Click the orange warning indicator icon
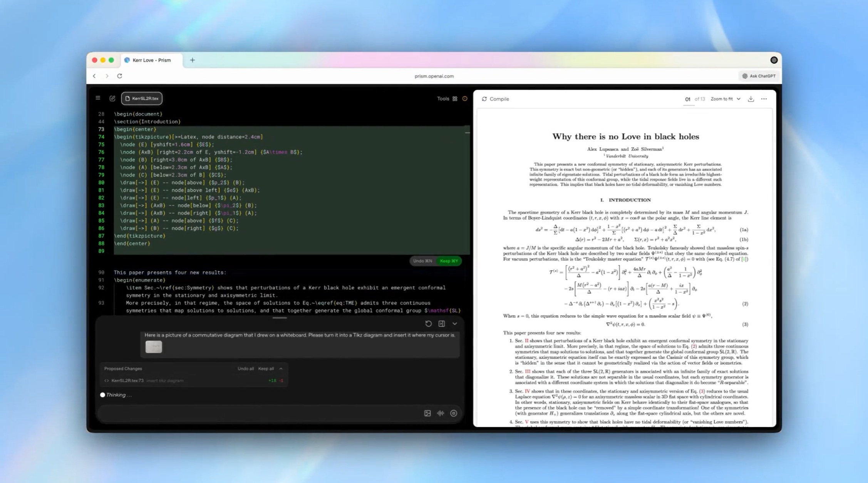868x483 pixels. (465, 99)
